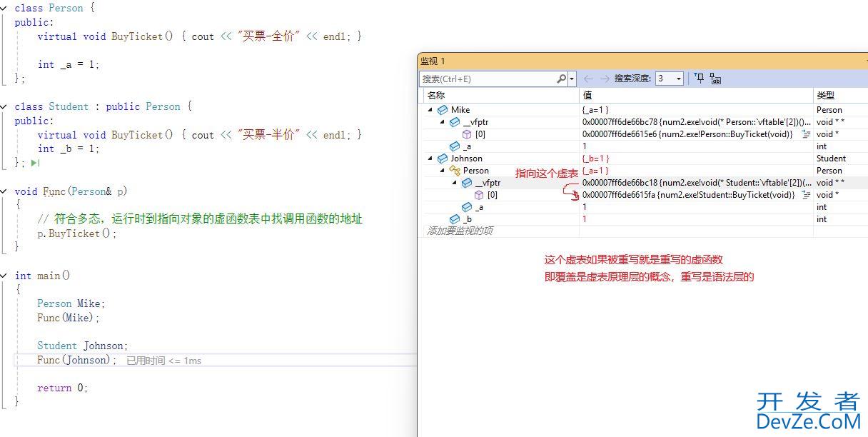The image size is (868, 437).
Task: Collapse the Johnson watch entry
Action: (430, 159)
